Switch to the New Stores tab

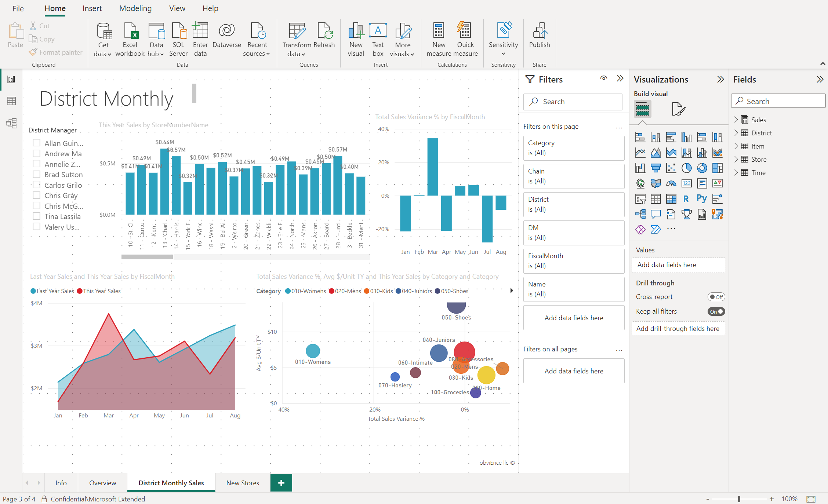point(243,482)
